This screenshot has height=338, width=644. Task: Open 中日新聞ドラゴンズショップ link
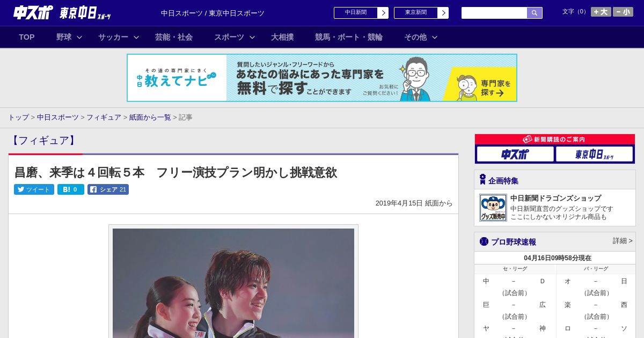point(555,198)
